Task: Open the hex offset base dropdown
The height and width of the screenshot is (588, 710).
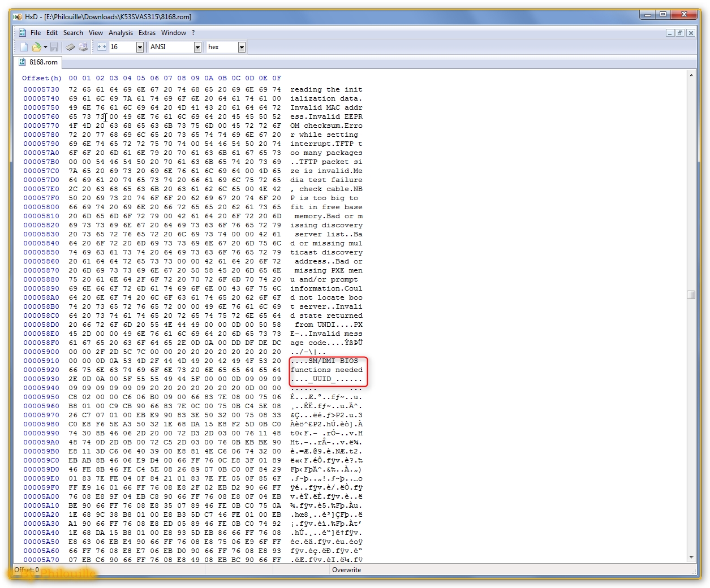Action: point(242,47)
